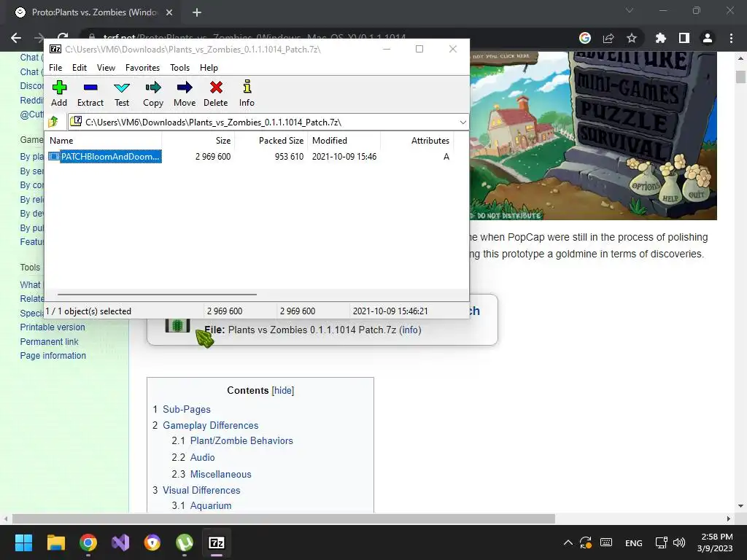Screen dimensions: 747x560
Task: Open Chrome profile icon
Action: pos(708,38)
